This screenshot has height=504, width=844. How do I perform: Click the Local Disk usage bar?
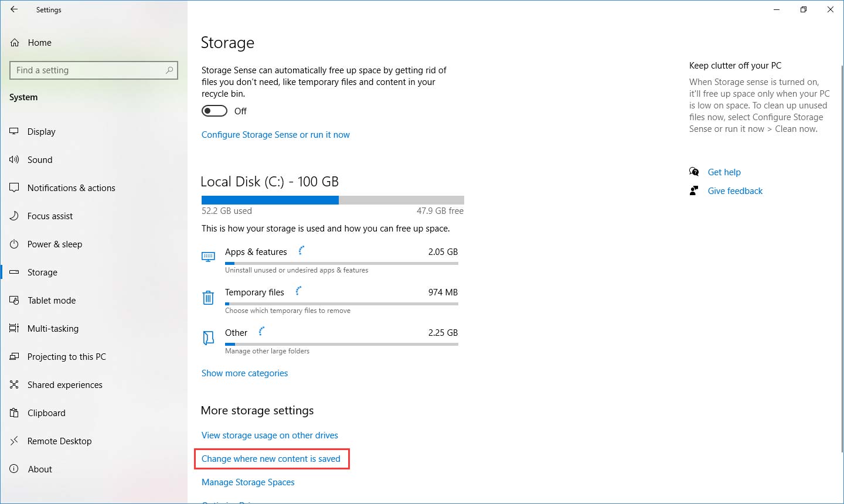[x=332, y=199]
